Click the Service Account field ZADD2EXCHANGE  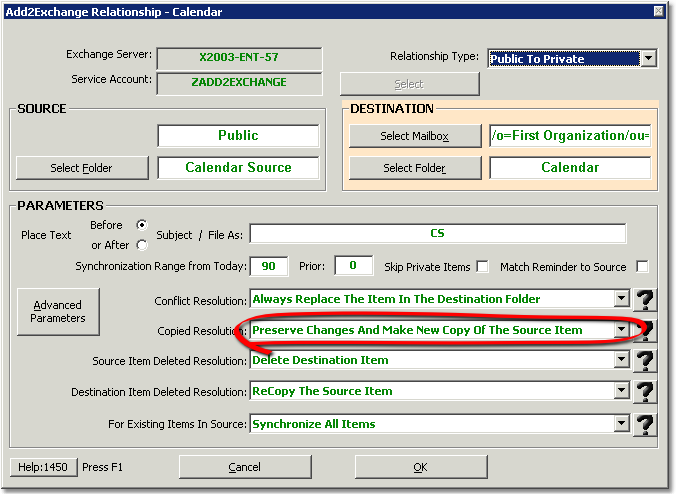[x=239, y=82]
